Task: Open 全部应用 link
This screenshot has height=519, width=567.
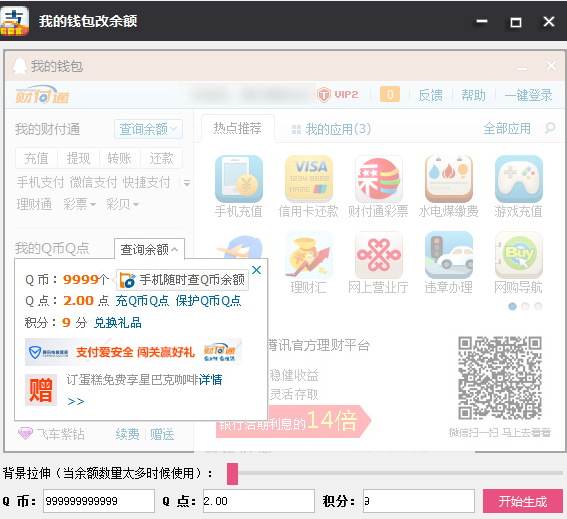Action: [x=507, y=129]
